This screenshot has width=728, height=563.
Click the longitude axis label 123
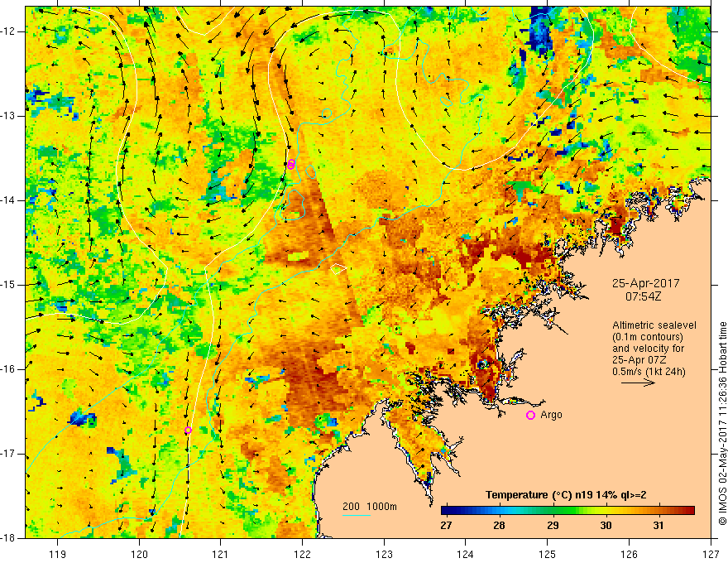coord(384,554)
